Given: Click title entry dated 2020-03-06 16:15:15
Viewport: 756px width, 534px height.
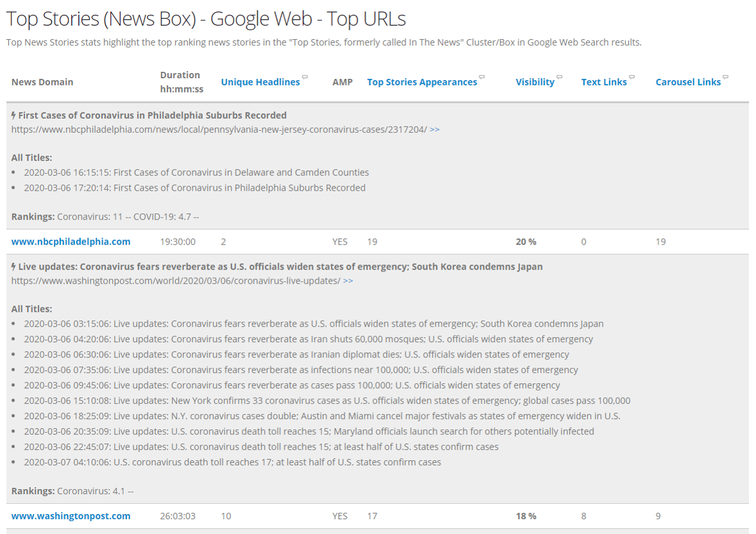Looking at the screenshot, I should click(x=196, y=173).
